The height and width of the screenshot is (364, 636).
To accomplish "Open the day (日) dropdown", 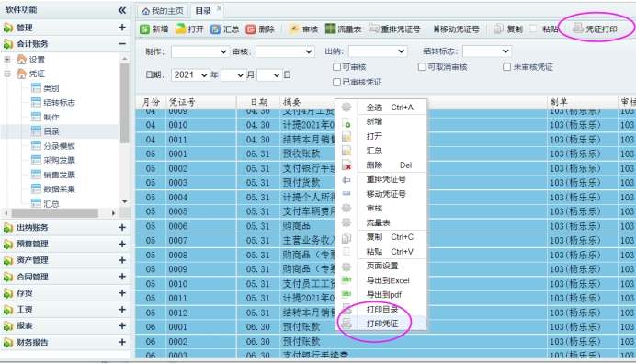I will 269,75.
